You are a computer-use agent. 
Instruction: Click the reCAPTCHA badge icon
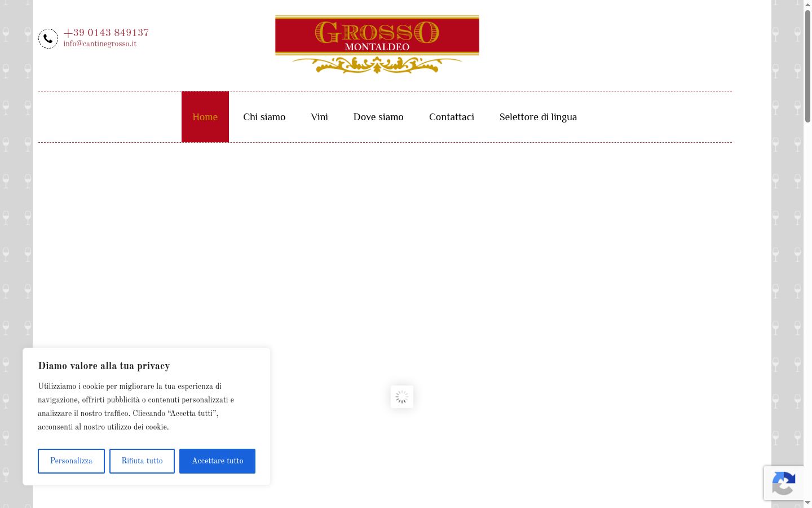[784, 483]
